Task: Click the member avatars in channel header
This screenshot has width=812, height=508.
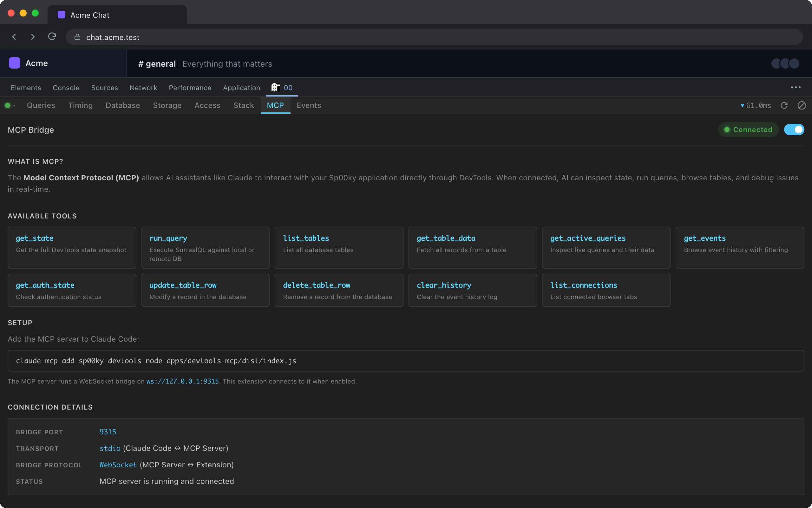Action: pos(785,63)
